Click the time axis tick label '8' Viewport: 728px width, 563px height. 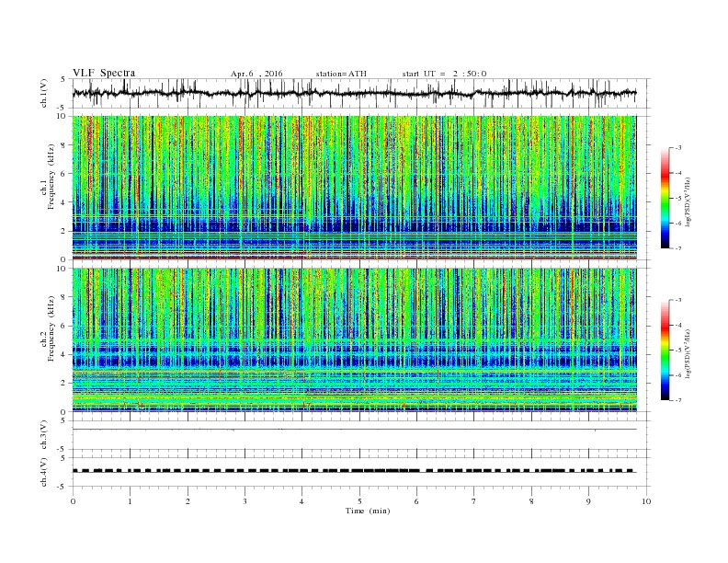pyautogui.click(x=531, y=501)
